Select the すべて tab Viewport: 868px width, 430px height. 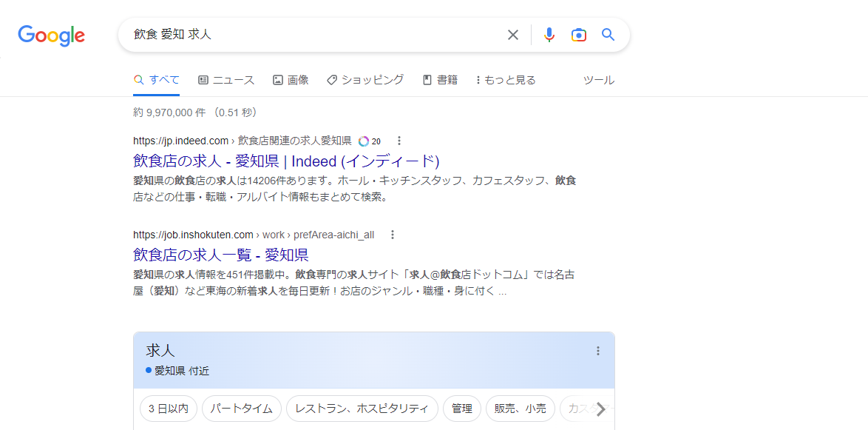[x=157, y=81]
